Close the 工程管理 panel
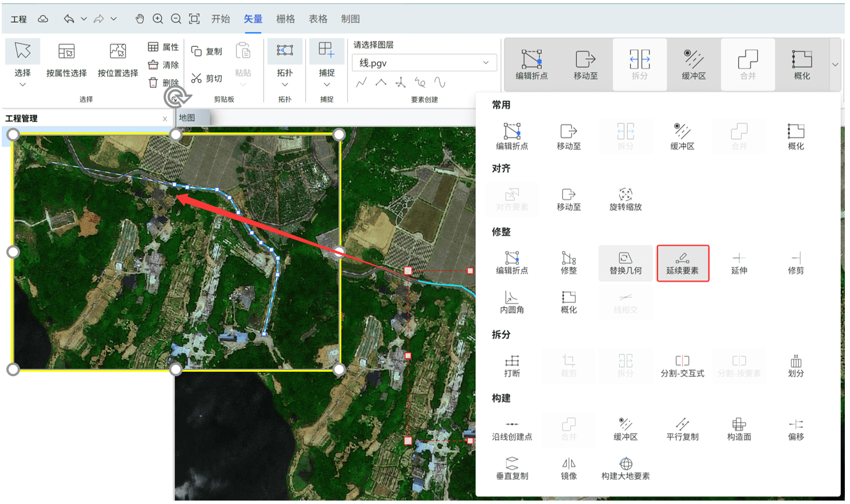 165,119
